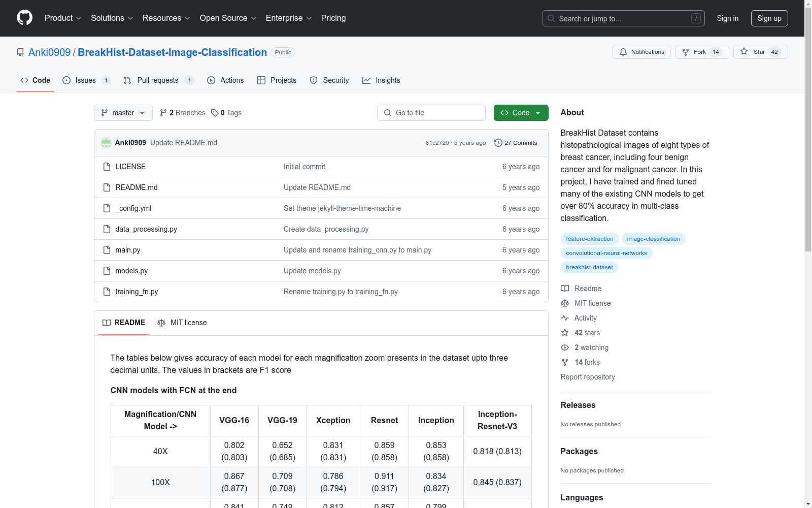This screenshot has height=508, width=812.
Task: Click the Releases heading link
Action: [x=578, y=405]
